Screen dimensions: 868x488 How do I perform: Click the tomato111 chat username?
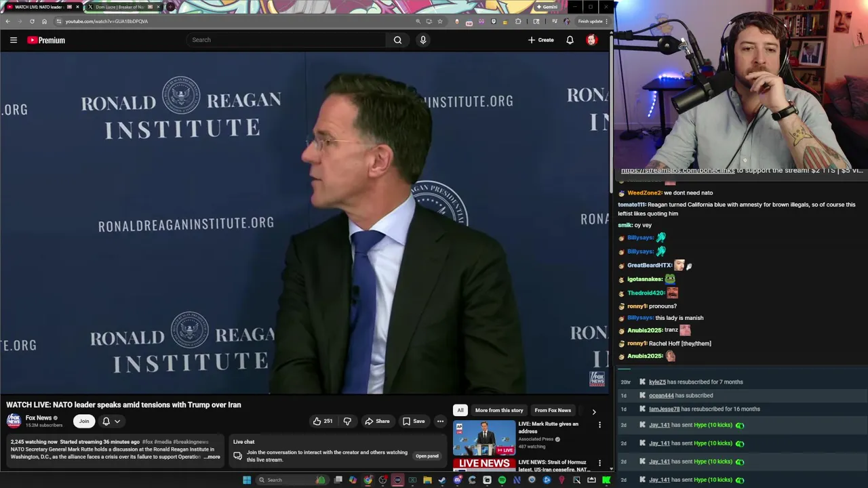pos(631,205)
